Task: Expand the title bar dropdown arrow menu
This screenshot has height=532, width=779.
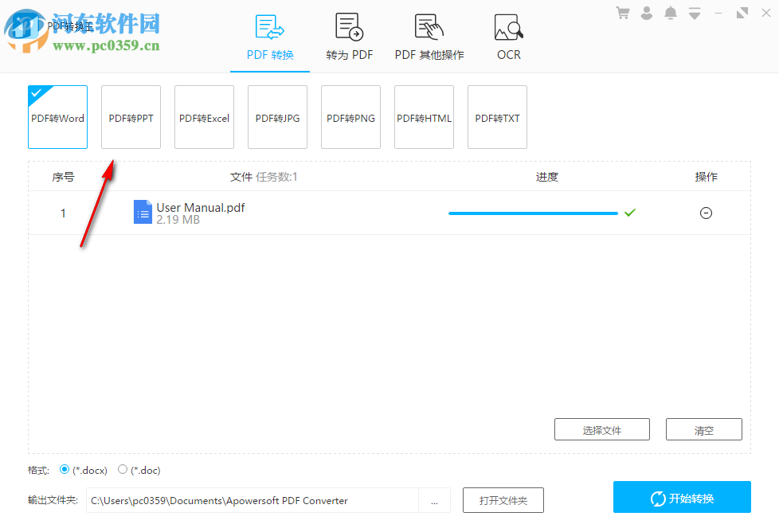Action: click(694, 13)
